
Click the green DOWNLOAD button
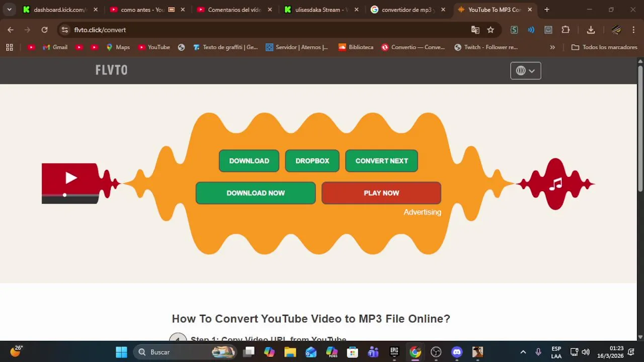249,161
